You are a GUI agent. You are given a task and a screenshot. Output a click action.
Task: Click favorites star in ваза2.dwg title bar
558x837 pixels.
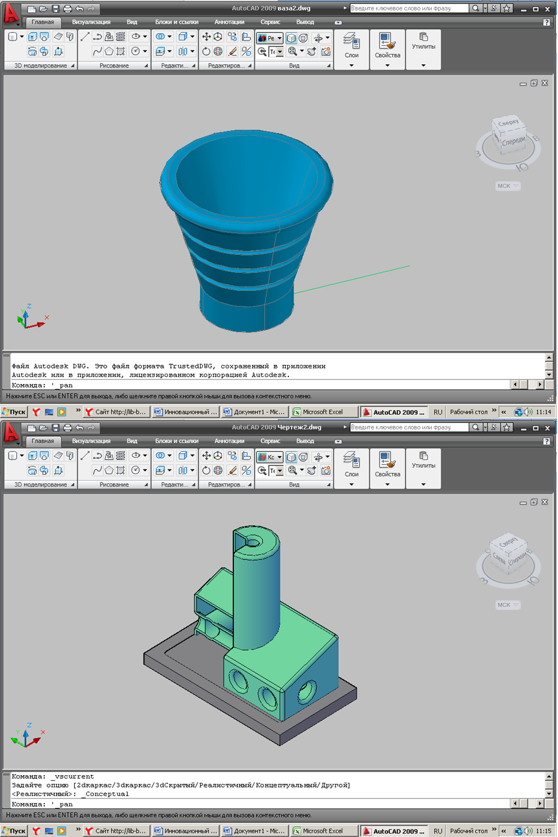click(507, 9)
